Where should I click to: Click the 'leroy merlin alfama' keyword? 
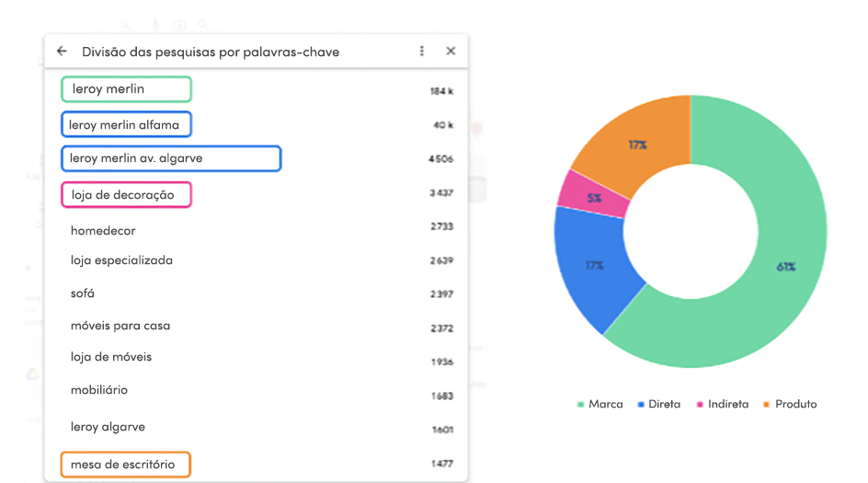126,124
